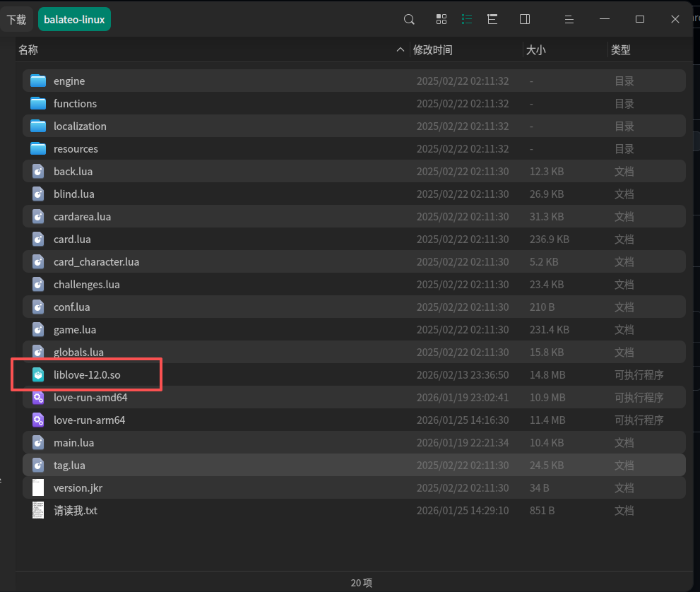Viewport: 700px width, 592px height.
Task: Click the conf.lua file icon
Action: point(38,307)
